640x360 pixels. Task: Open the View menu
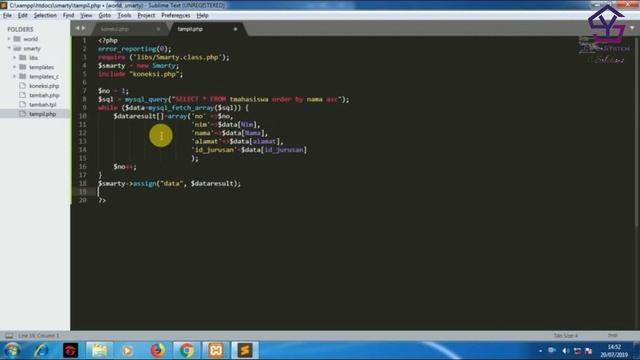click(x=86, y=16)
